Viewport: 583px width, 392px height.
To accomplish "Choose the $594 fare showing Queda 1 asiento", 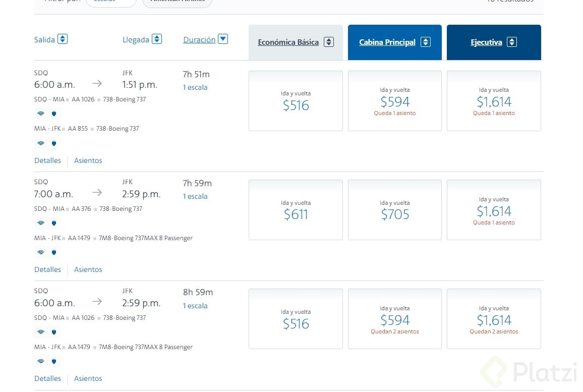I will tap(395, 101).
